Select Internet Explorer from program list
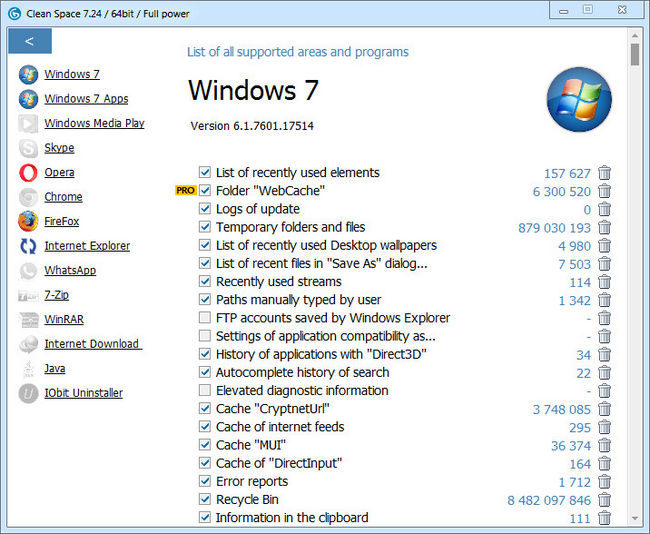This screenshot has width=650, height=534. [87, 246]
